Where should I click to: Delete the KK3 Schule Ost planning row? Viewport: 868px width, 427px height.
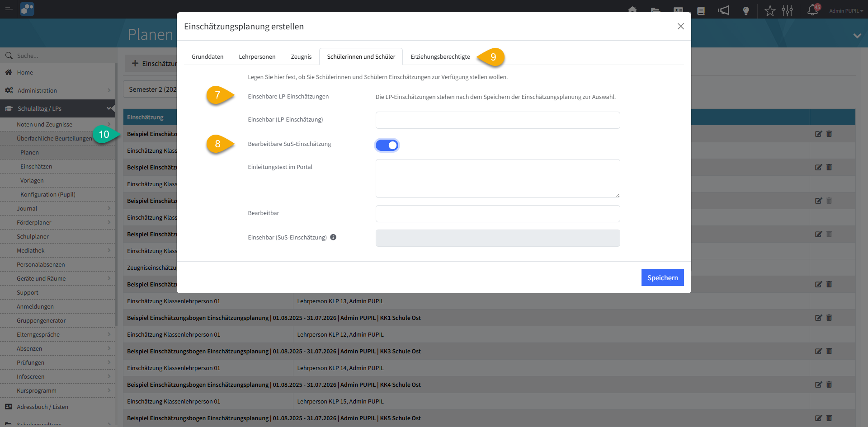point(829,351)
